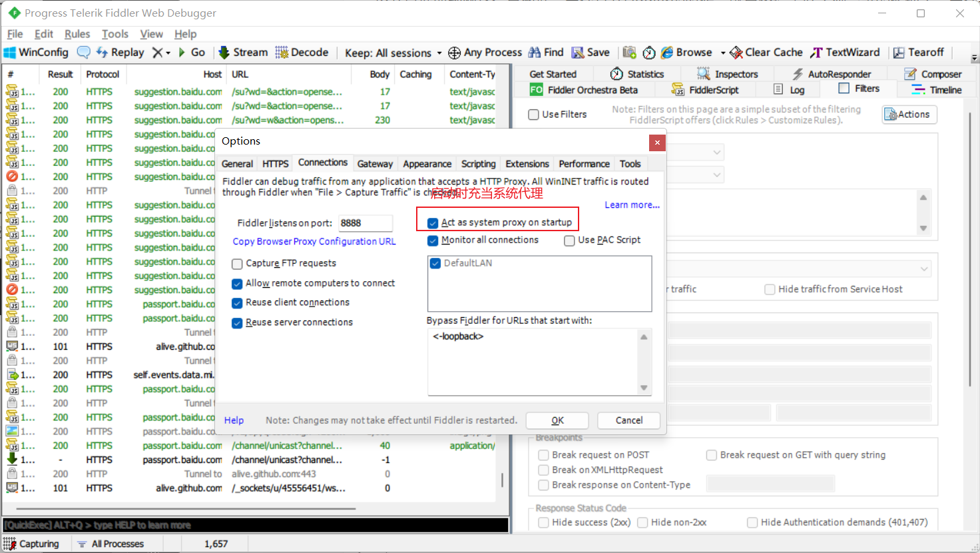Expand the Keep: All sessions dropdown
Screen dimensions: 980x553
[439, 53]
